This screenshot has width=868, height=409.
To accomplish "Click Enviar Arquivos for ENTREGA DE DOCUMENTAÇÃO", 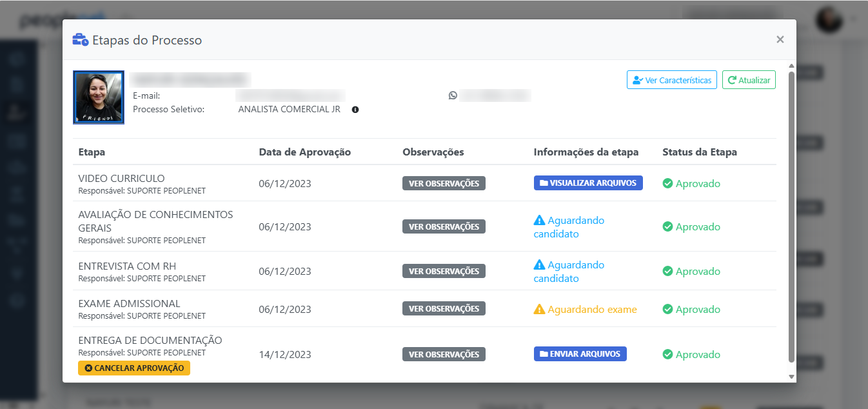I will pyautogui.click(x=580, y=354).
